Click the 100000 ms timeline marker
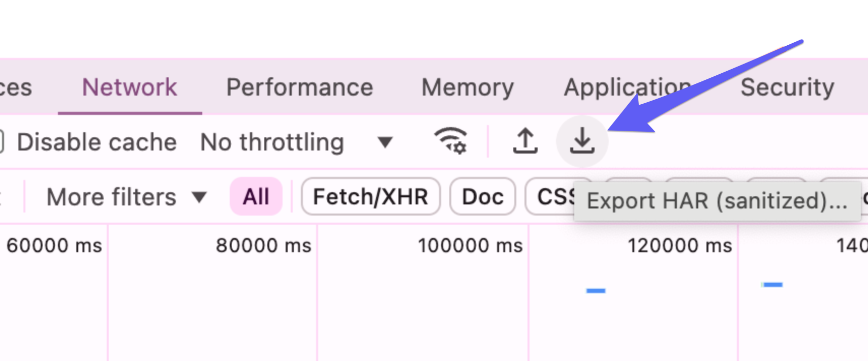Image resolution: width=868 pixels, height=361 pixels. pos(470,246)
